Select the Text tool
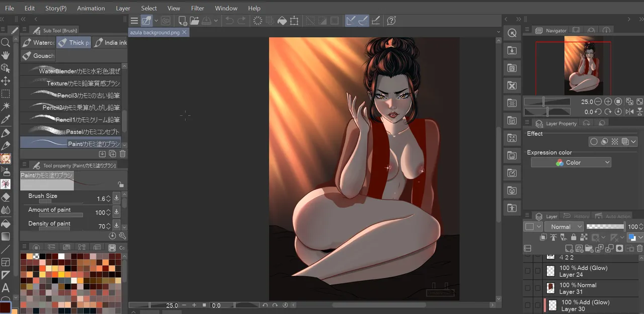The height and width of the screenshot is (314, 644). pyautogui.click(x=6, y=288)
